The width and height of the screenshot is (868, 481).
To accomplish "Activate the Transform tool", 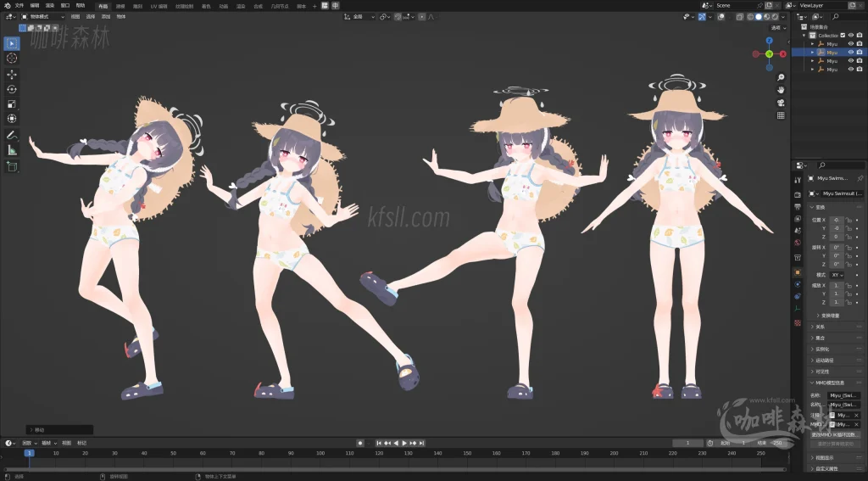I will pos(12,119).
